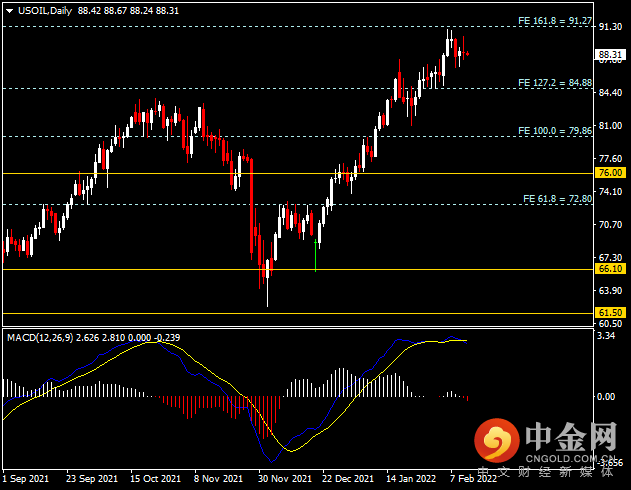Select the USOIL,Daily chart title
The image size is (631, 490).
click(x=45, y=11)
